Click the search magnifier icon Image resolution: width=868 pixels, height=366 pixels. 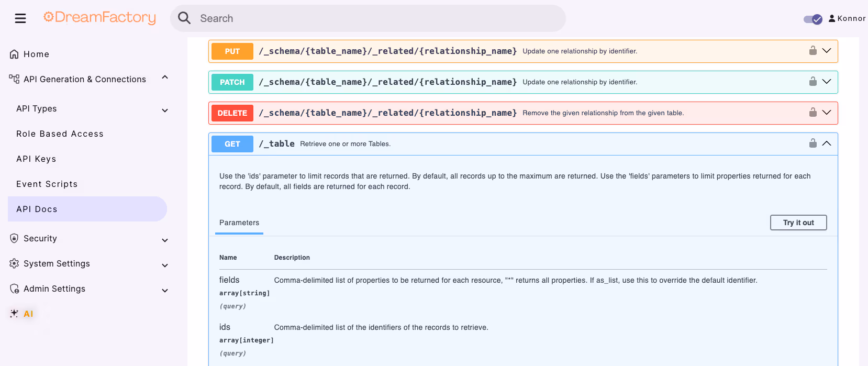coord(184,18)
